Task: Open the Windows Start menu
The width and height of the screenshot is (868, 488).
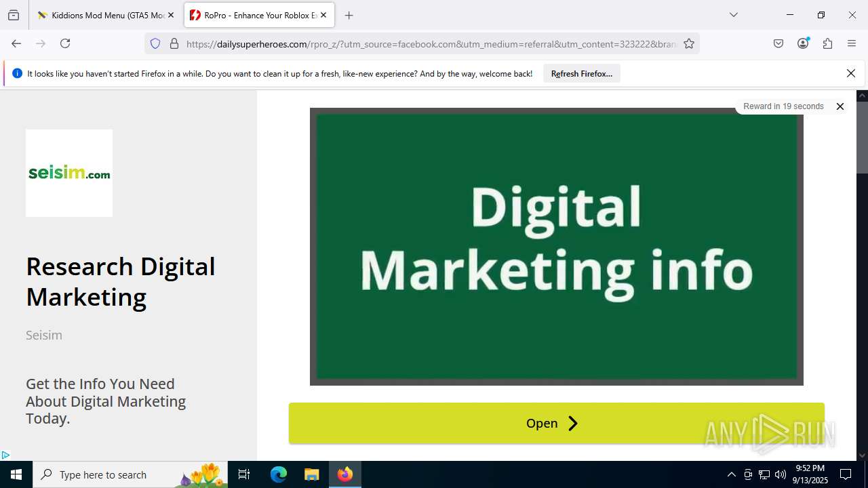Action: (16, 474)
